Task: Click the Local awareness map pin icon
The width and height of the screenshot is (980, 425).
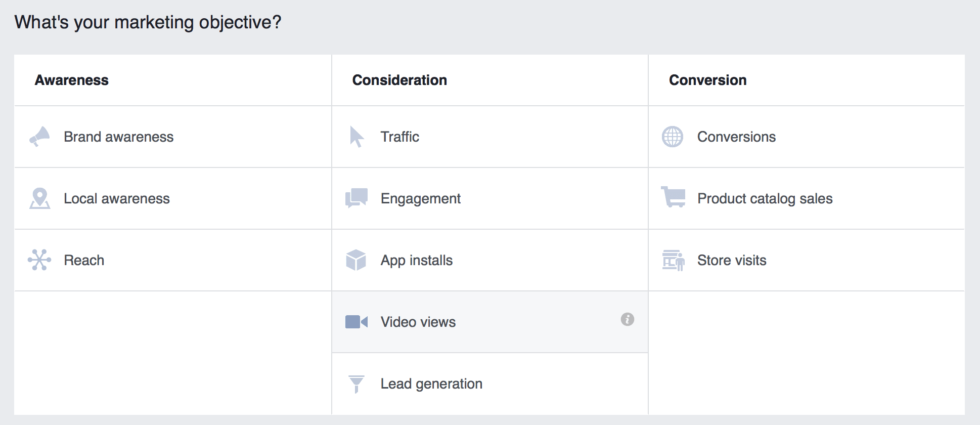Action: coord(39,198)
